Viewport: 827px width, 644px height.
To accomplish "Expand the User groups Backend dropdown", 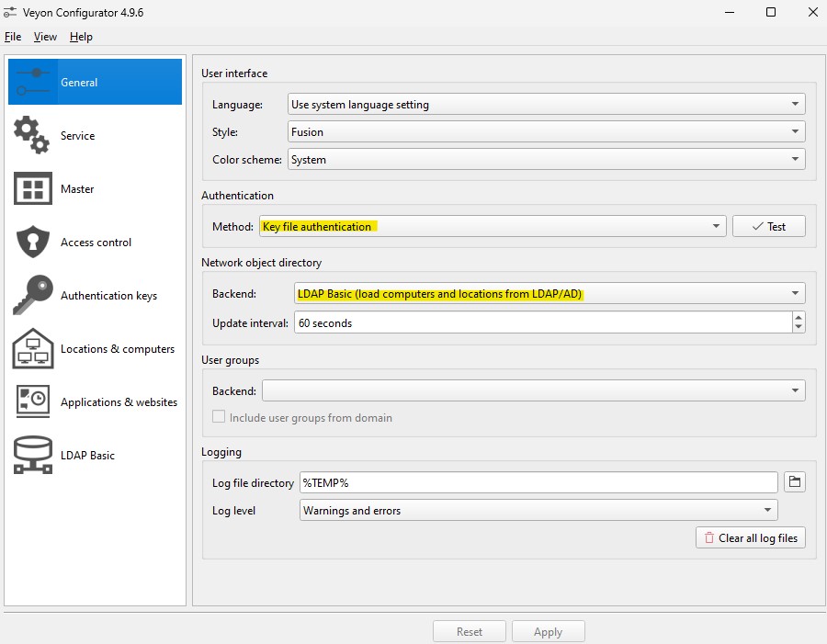I will 534,390.
